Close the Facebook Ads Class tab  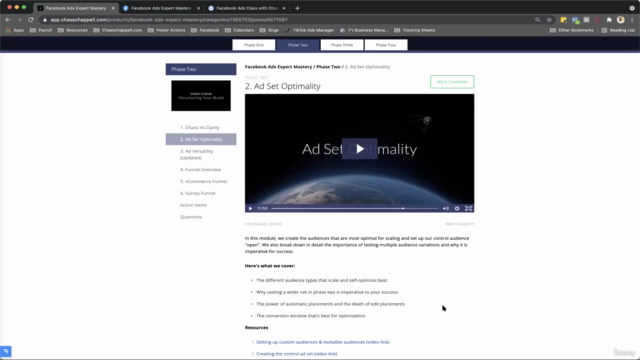click(284, 8)
